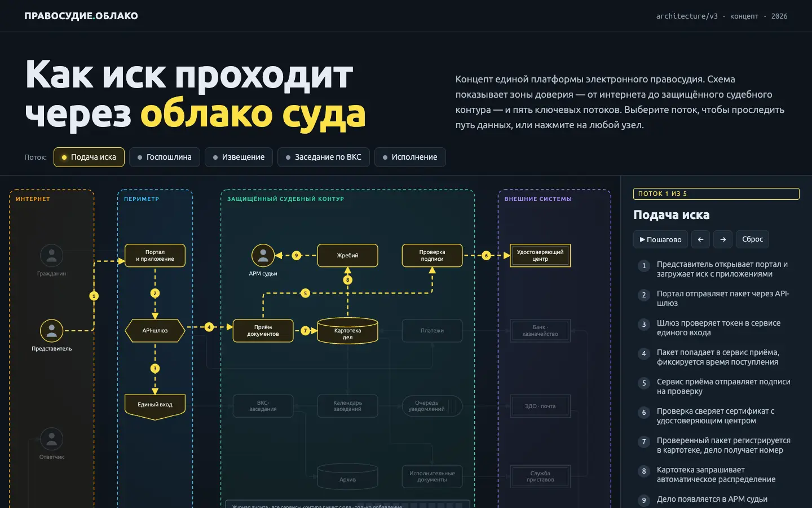This screenshot has height=508, width=812.
Task: Switch to the Извещение flow
Action: pos(239,157)
